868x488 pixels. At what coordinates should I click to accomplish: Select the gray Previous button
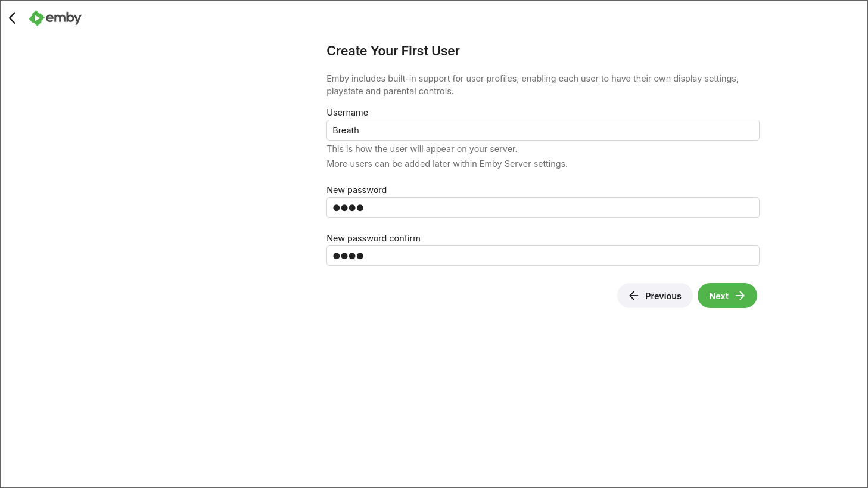655,296
